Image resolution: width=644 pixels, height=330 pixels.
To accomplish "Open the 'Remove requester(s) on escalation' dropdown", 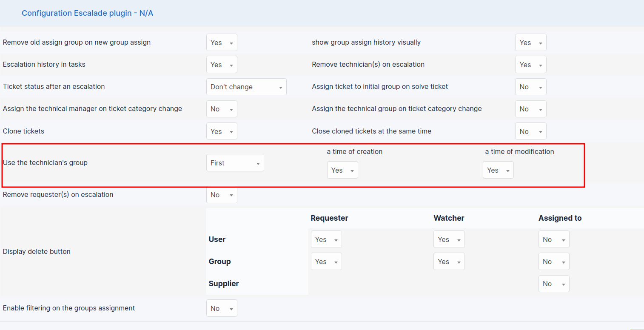I will [x=221, y=195].
